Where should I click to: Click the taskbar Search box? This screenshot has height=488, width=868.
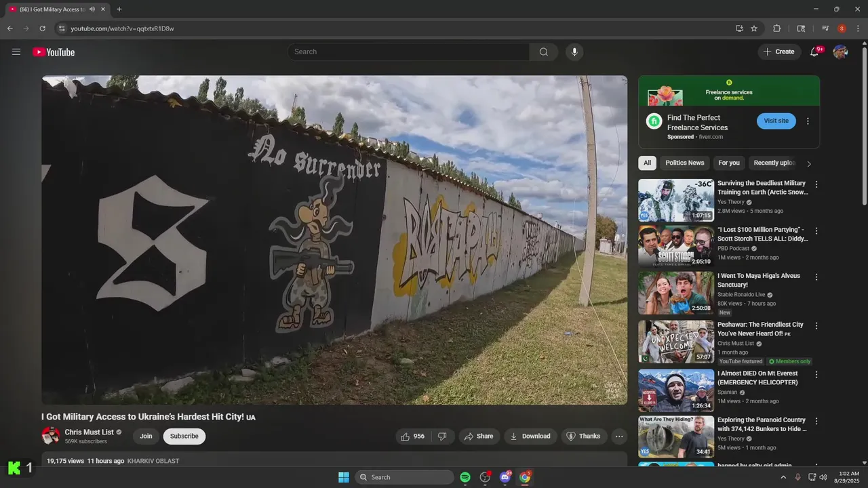[404, 477]
